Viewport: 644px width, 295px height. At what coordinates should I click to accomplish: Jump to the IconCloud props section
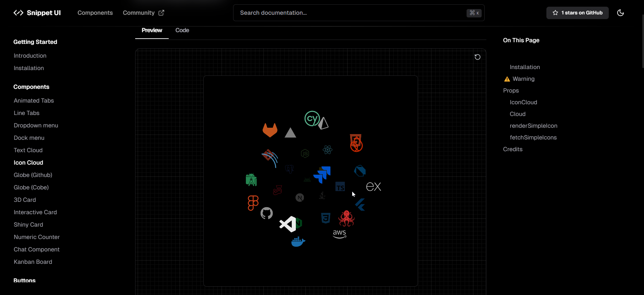click(523, 102)
